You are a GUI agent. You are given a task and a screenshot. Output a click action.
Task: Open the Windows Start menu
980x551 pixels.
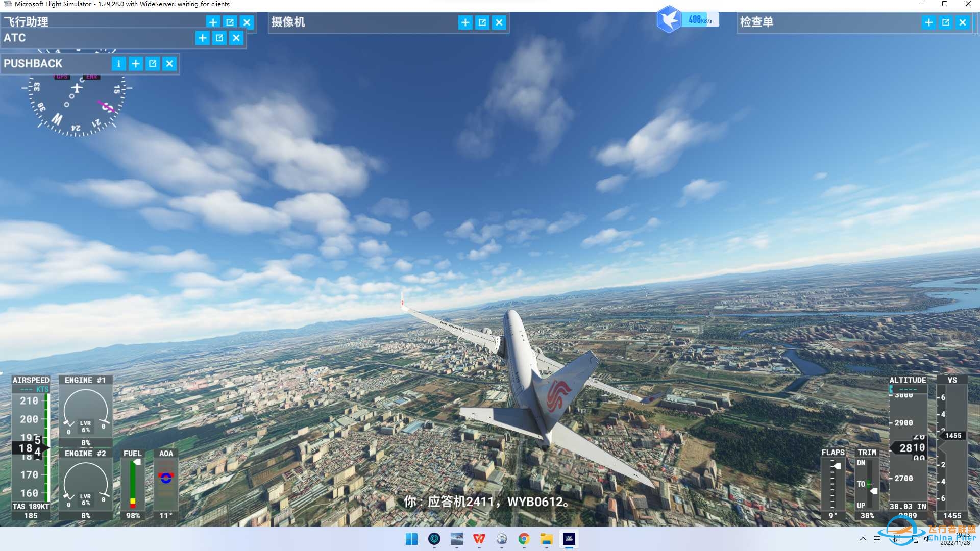pyautogui.click(x=411, y=539)
